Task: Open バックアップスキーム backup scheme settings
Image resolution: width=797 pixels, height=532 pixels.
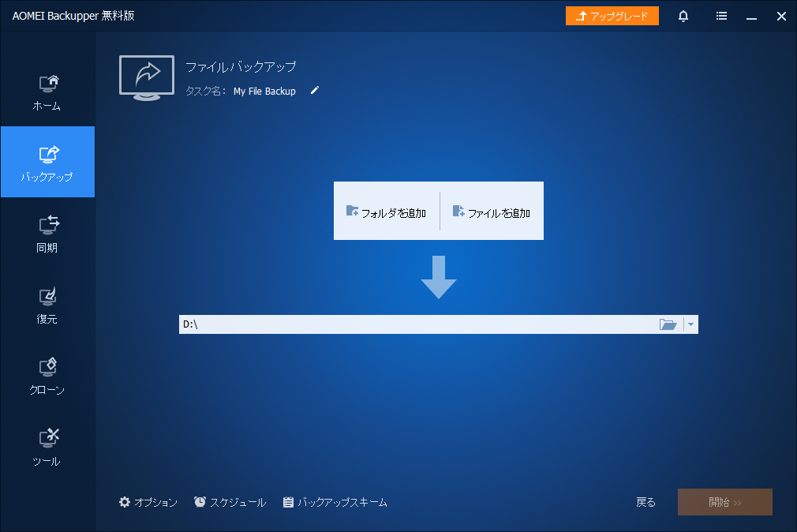Action: (x=335, y=503)
